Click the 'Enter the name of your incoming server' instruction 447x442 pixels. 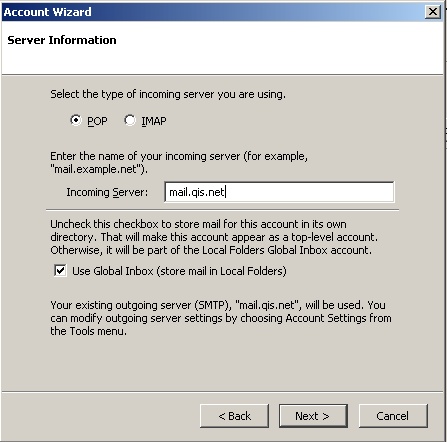point(179,163)
